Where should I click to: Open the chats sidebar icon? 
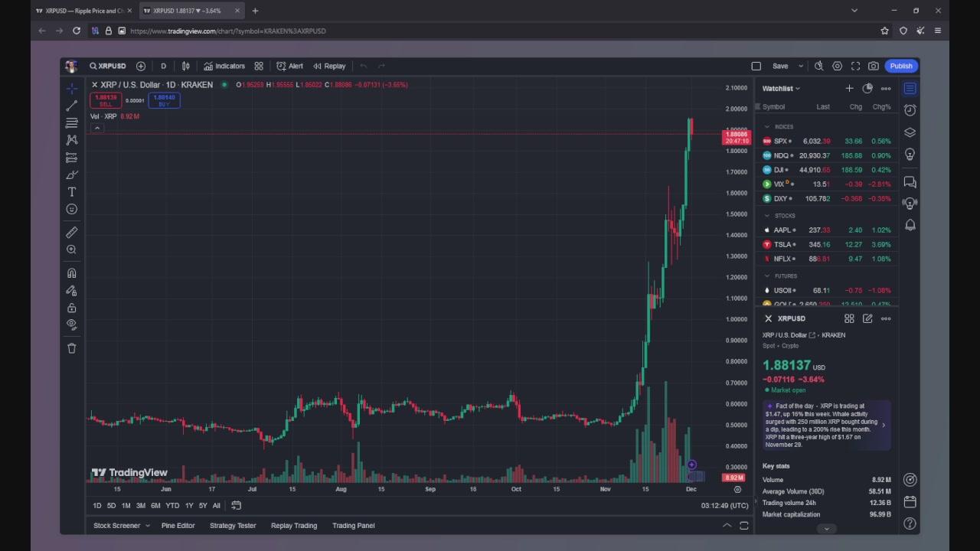[x=910, y=182]
